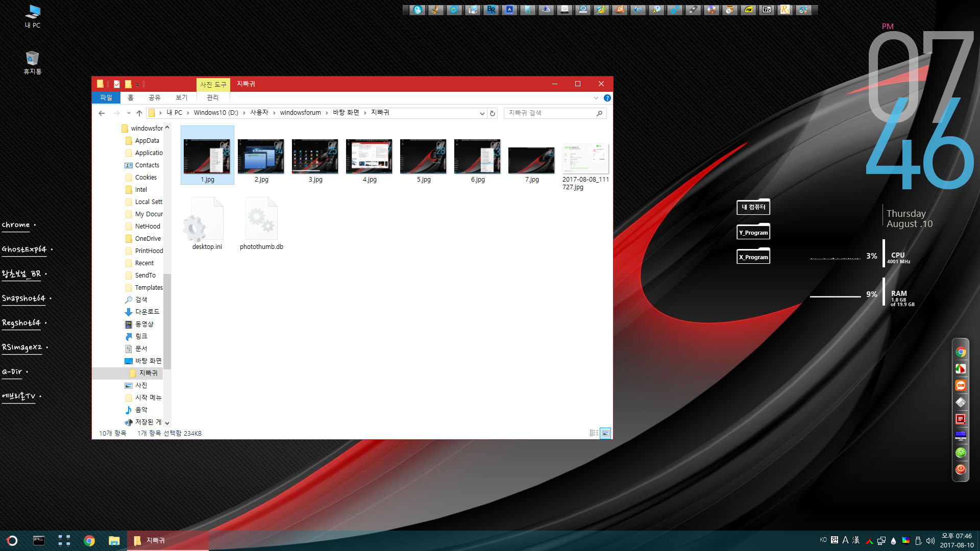Click the refresh button beside address bar

tap(493, 113)
